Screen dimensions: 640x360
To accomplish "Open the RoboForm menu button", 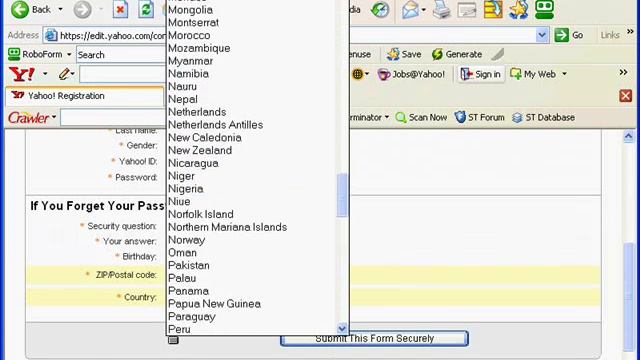I will [40, 54].
